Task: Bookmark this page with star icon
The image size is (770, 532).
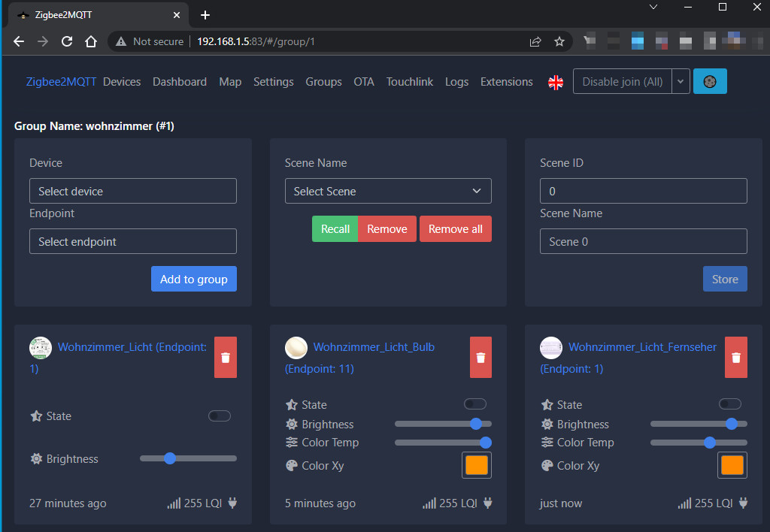Action: pos(559,42)
